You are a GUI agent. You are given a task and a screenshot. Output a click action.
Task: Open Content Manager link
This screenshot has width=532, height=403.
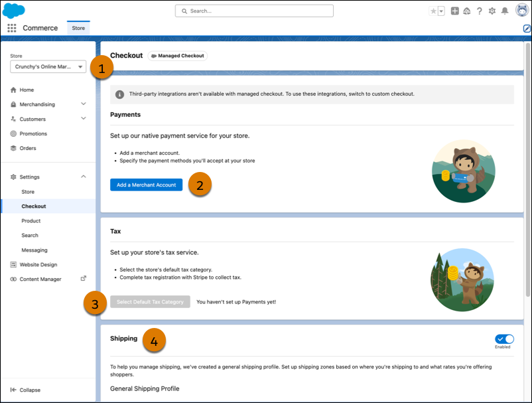point(40,279)
